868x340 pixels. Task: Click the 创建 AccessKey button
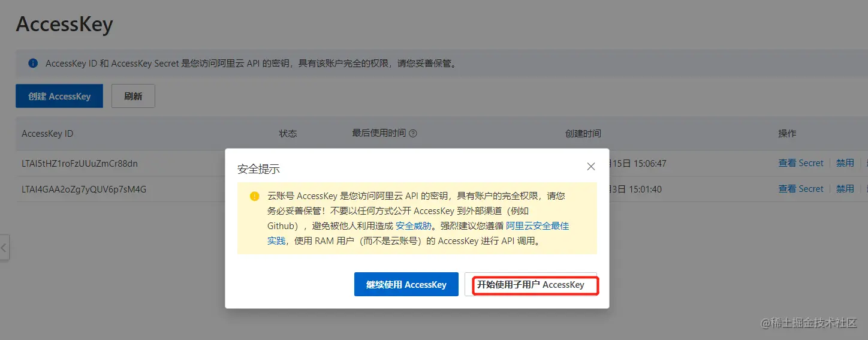(59, 96)
